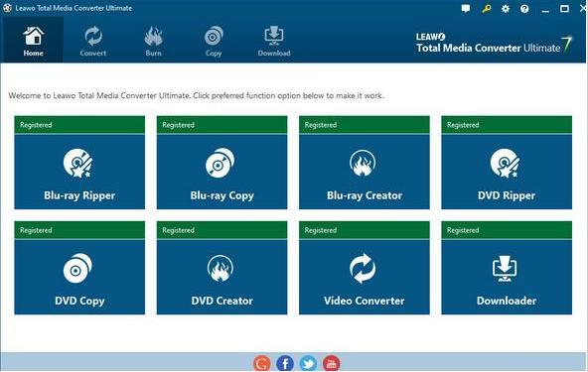Open settings via the gear icon

(506, 9)
